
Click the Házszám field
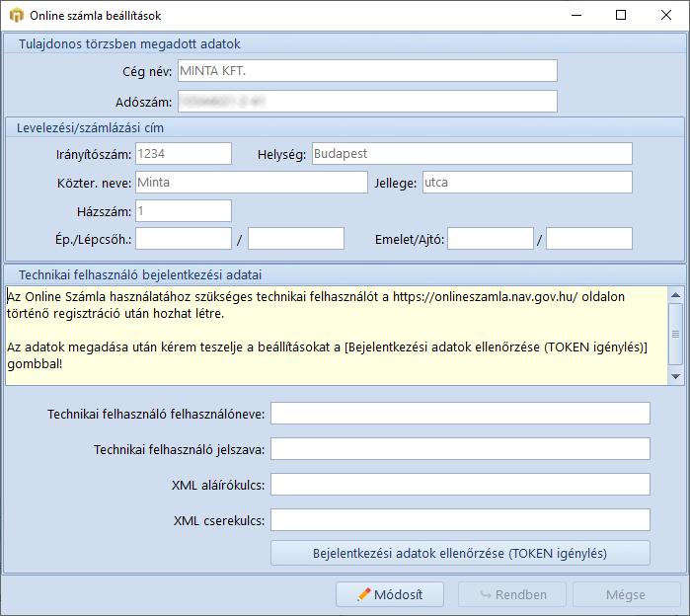183,211
